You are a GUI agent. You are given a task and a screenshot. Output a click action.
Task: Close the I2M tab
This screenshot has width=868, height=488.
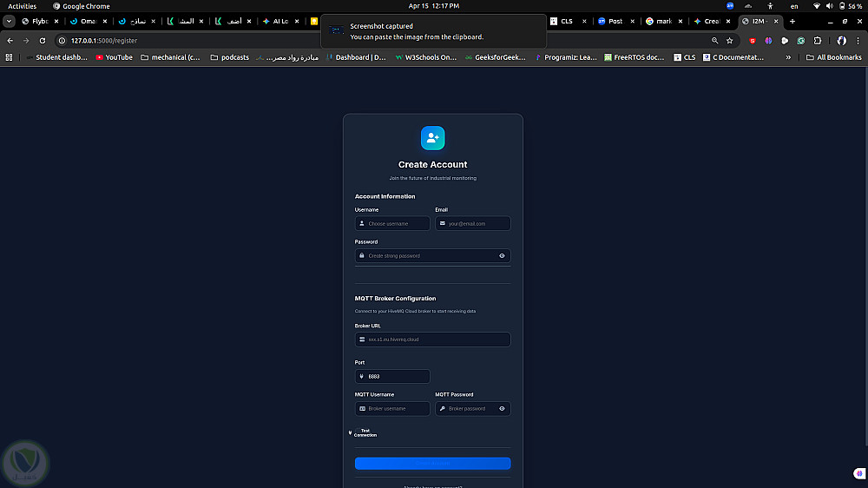[x=776, y=21]
